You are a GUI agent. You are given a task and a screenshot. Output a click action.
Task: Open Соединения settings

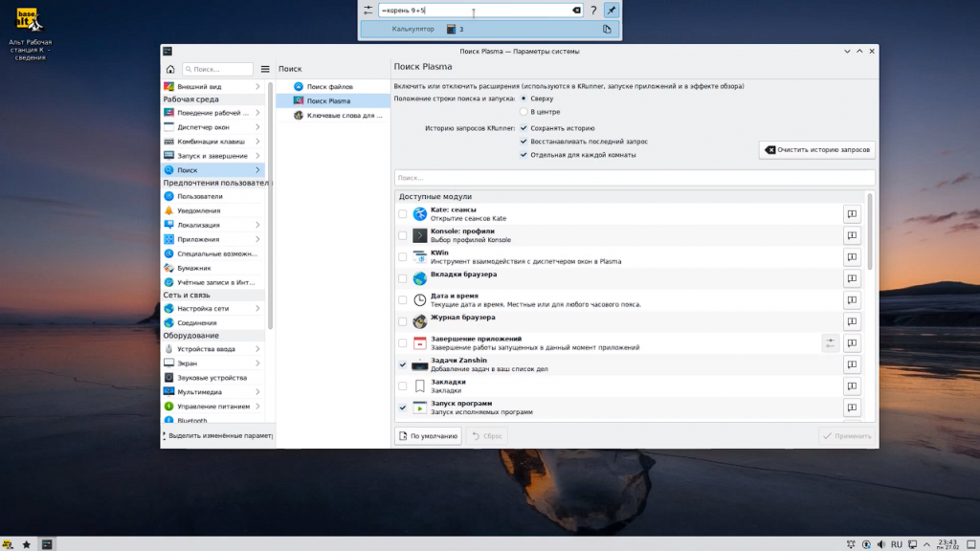213,323
